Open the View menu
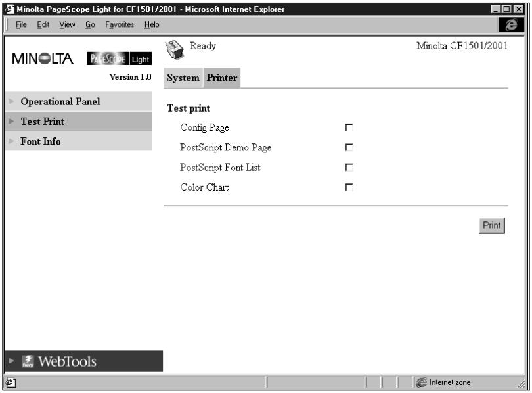The image size is (532, 393). click(67, 25)
